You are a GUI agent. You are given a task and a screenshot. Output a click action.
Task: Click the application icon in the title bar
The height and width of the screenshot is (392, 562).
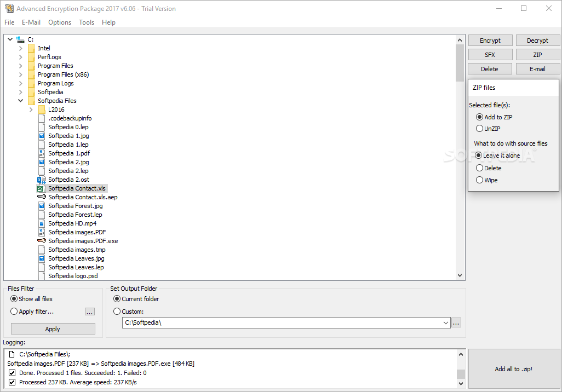9,8
